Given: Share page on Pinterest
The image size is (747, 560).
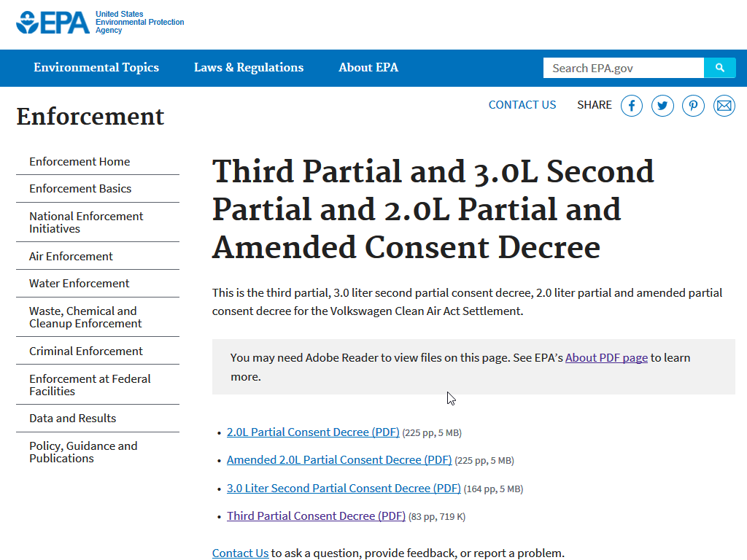Looking at the screenshot, I should 693,106.
